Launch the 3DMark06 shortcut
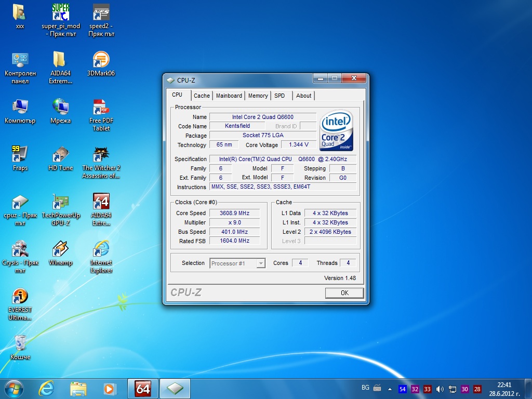This screenshot has height=399, width=532. tap(101, 63)
